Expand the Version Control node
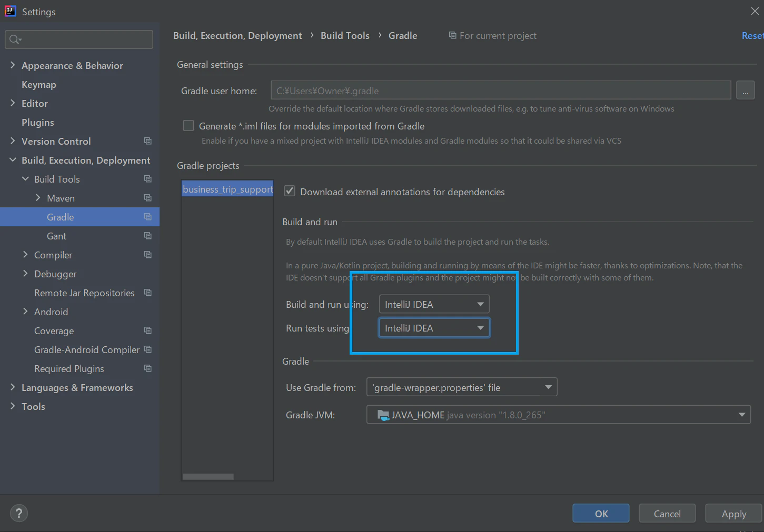The image size is (764, 532). coord(13,141)
